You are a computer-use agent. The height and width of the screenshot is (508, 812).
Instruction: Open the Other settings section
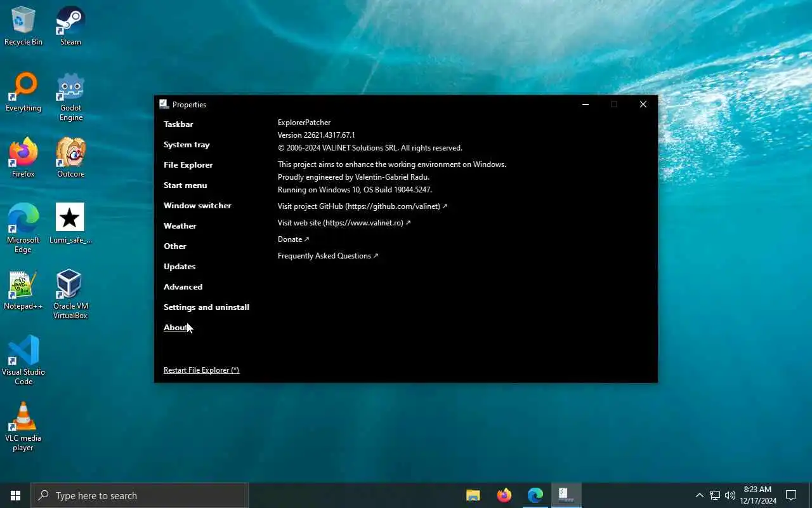pyautogui.click(x=175, y=246)
